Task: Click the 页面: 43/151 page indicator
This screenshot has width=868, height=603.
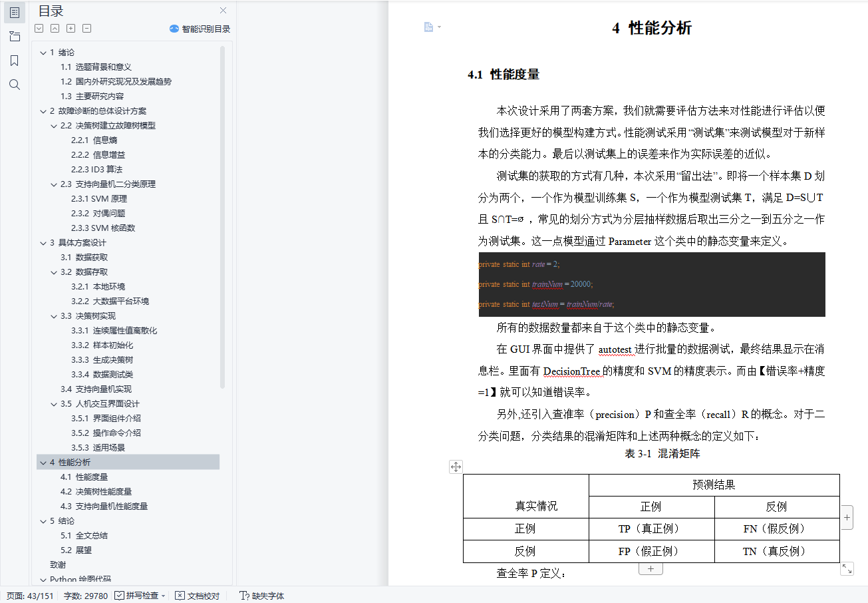Action: tap(30, 596)
